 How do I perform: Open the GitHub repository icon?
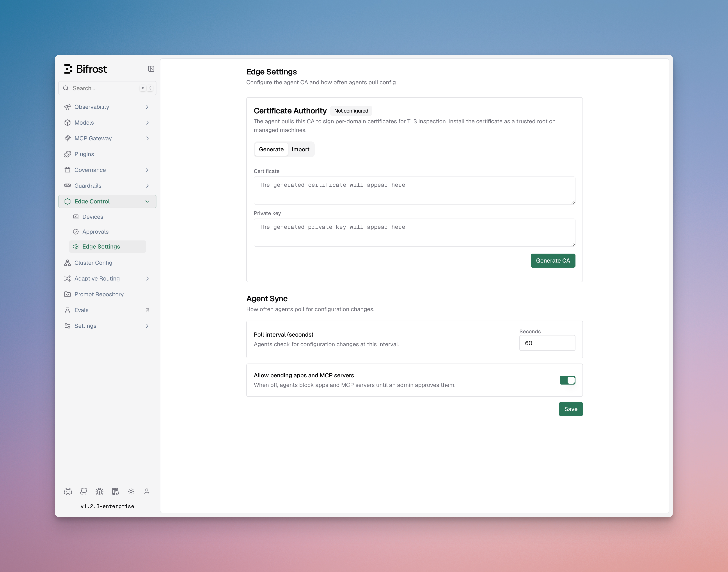point(83,491)
